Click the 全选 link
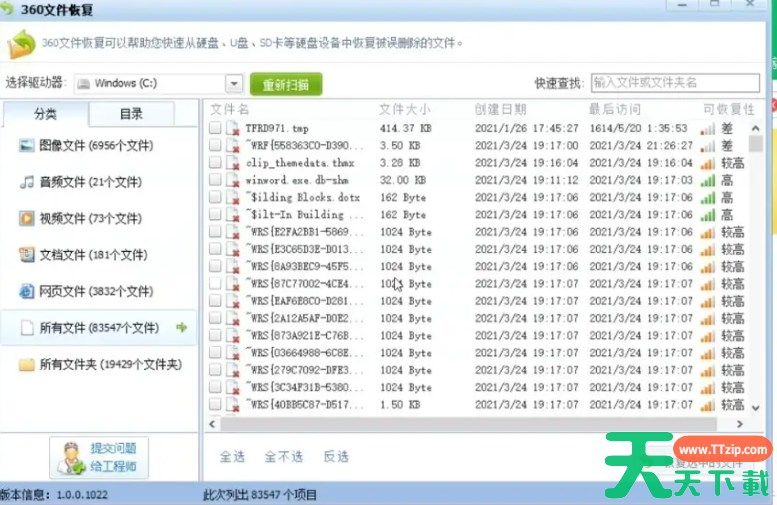777x505 pixels. pyautogui.click(x=232, y=456)
